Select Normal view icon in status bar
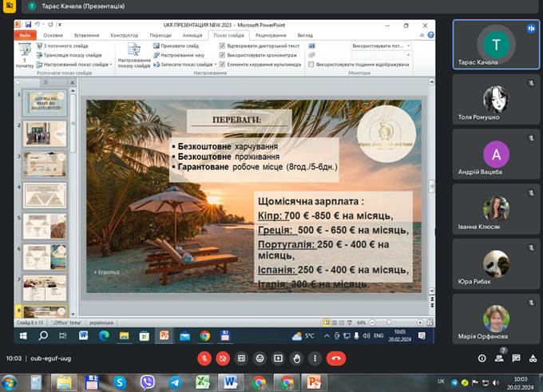Image resolution: width=543 pixels, height=392 pixels. 327,323
